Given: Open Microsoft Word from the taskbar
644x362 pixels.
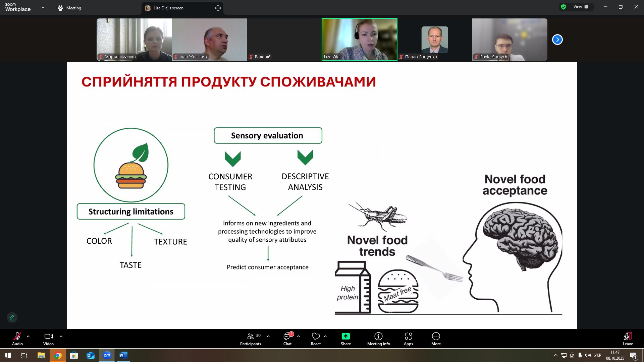Looking at the screenshot, I should click(x=123, y=355).
